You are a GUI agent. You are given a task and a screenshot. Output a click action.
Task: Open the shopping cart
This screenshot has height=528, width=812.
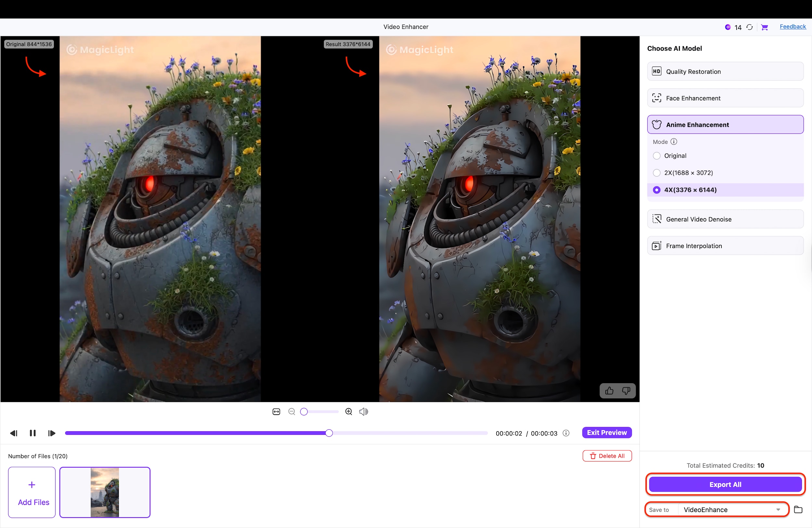click(x=765, y=27)
